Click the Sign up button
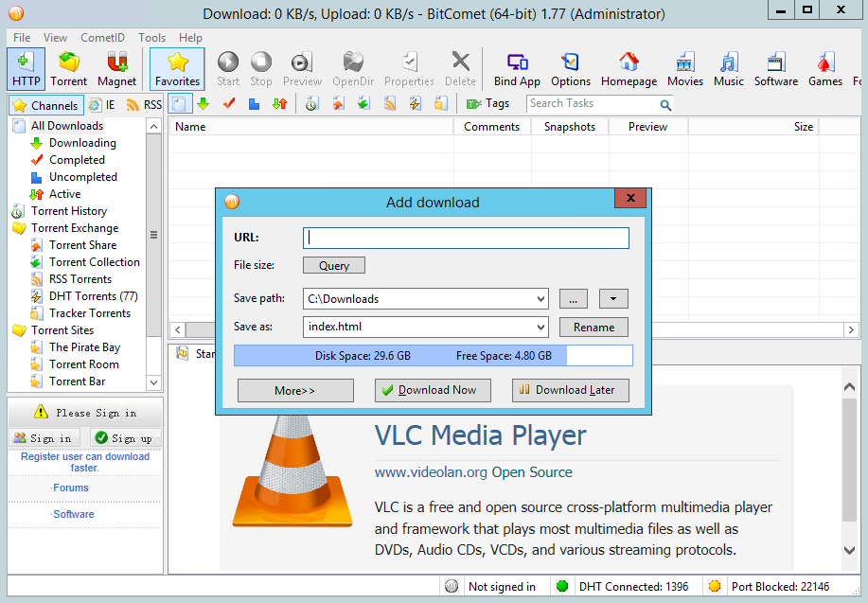This screenshot has width=868, height=603. [x=126, y=438]
